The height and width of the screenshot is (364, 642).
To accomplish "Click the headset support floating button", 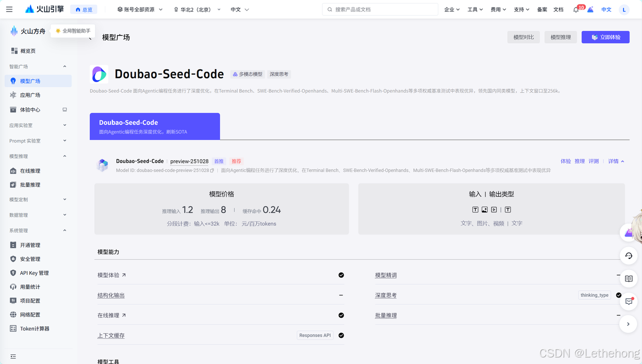I will 628,256.
